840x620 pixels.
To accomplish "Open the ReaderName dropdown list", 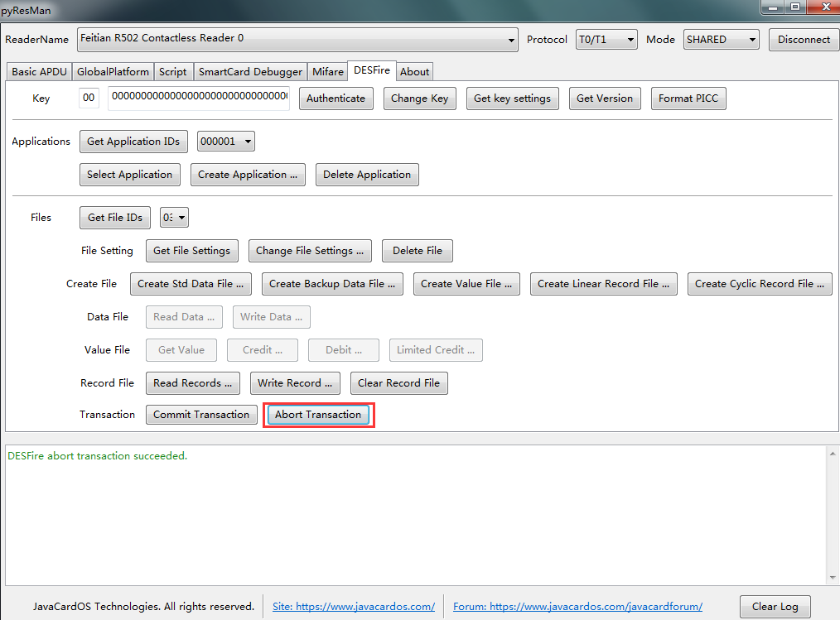I will point(297,40).
